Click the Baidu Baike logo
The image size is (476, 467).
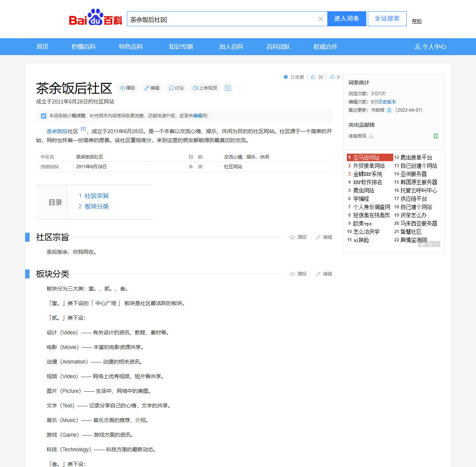(95, 17)
